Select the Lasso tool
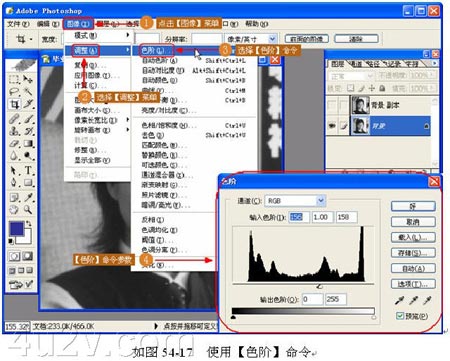 click(14, 91)
